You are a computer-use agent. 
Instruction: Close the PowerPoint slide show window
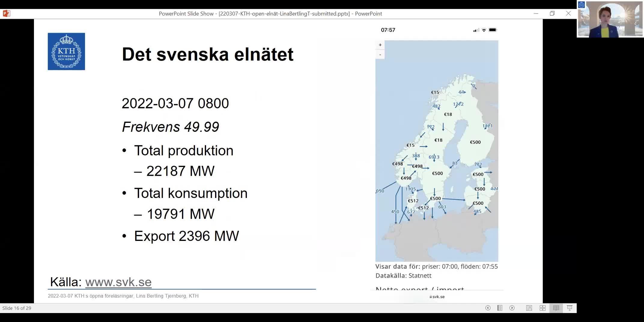coord(568,14)
